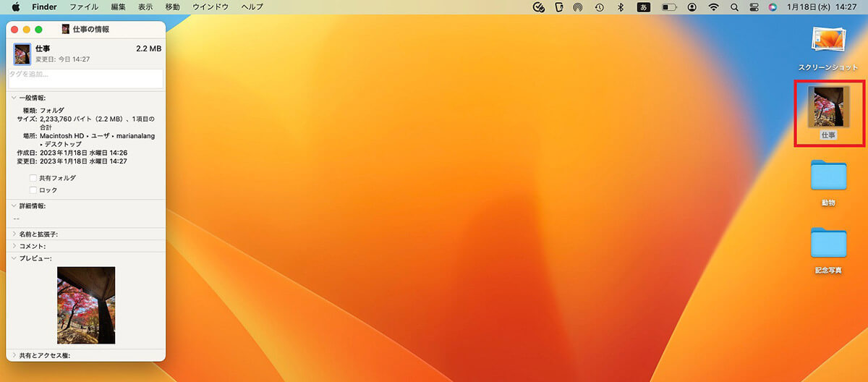Open the ウインドウ menu
The height and width of the screenshot is (382, 868).
pos(210,7)
